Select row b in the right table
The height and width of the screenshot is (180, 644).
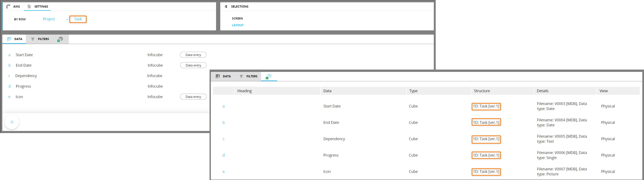pyautogui.click(x=223, y=123)
